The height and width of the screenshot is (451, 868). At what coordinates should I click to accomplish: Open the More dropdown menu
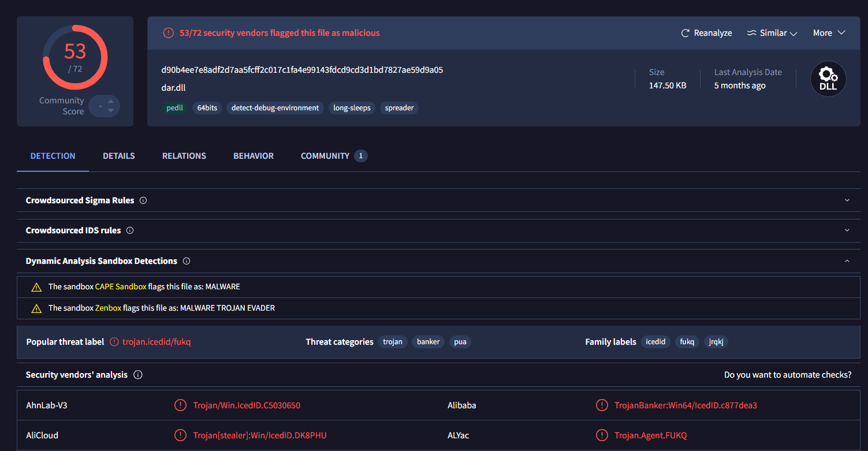[x=829, y=33]
